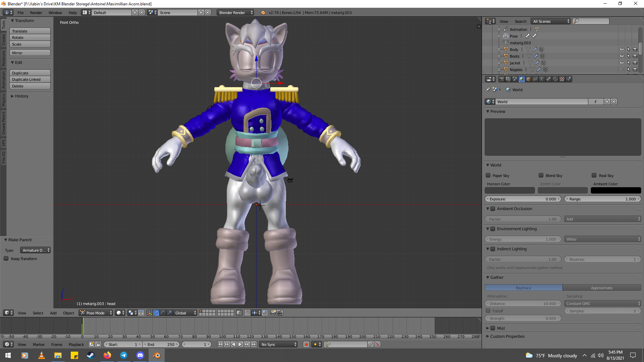
Task: Activate the scale manipulator icon
Action: (169, 313)
